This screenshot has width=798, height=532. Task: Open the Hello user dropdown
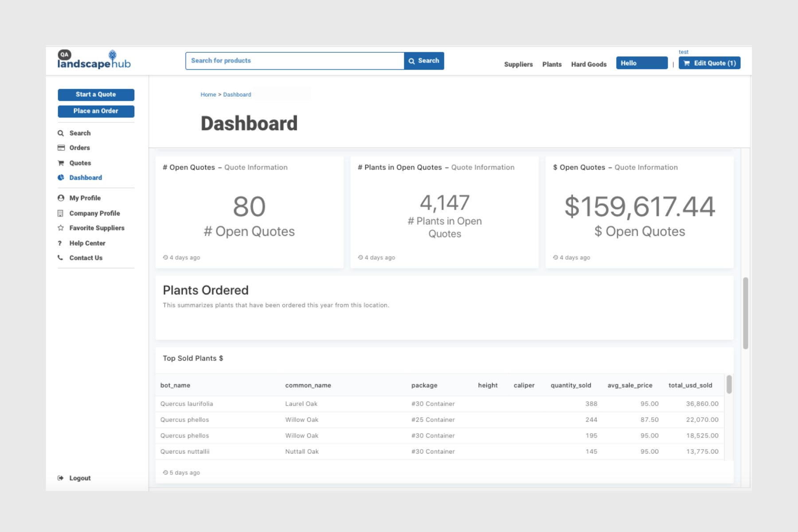642,63
